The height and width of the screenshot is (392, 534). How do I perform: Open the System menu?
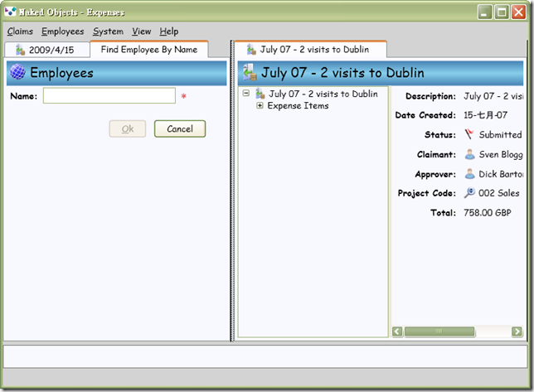108,31
